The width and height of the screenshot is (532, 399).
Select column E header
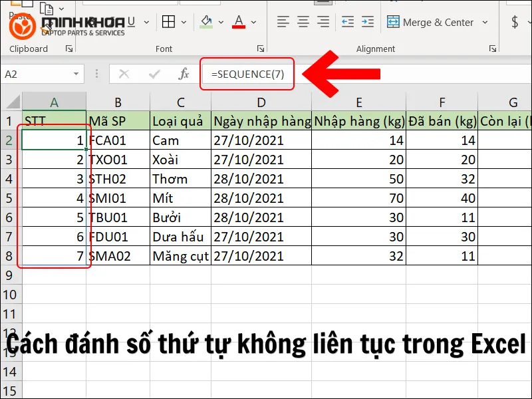point(359,102)
